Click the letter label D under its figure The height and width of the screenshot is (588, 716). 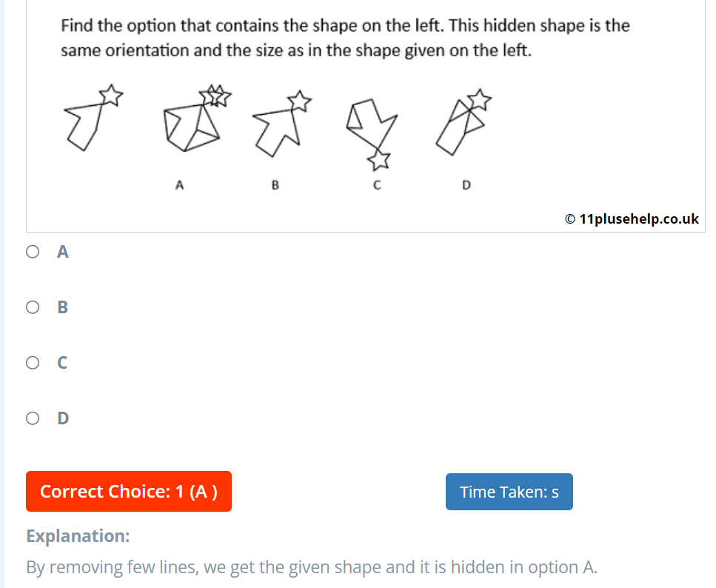(x=466, y=185)
